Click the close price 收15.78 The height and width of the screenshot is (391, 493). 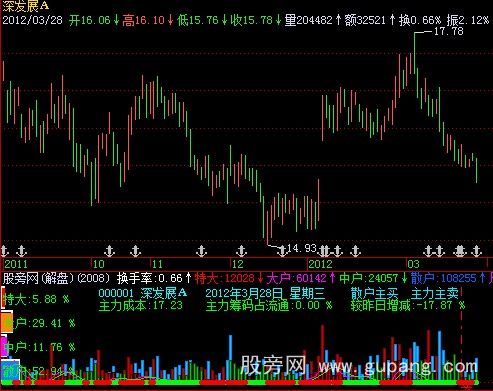click(251, 20)
